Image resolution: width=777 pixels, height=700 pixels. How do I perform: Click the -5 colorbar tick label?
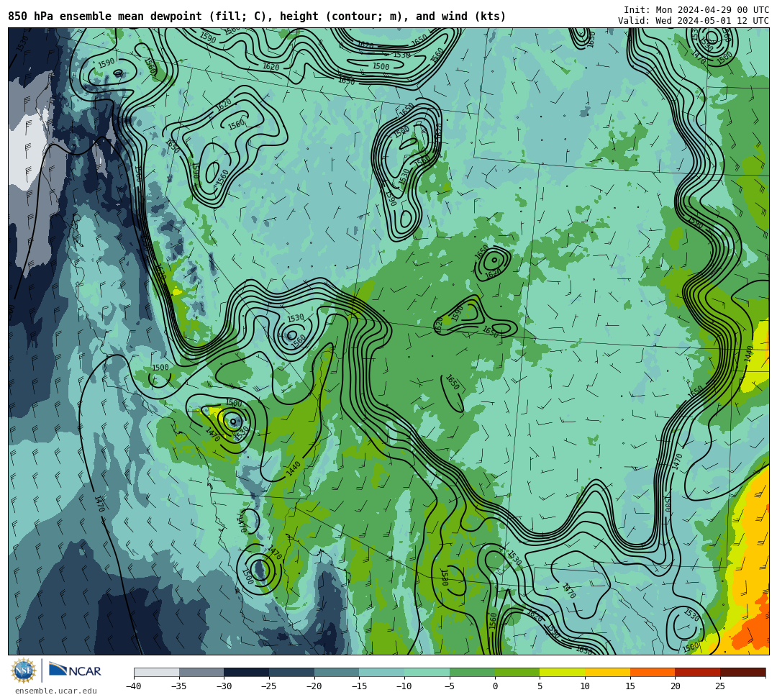[450, 686]
